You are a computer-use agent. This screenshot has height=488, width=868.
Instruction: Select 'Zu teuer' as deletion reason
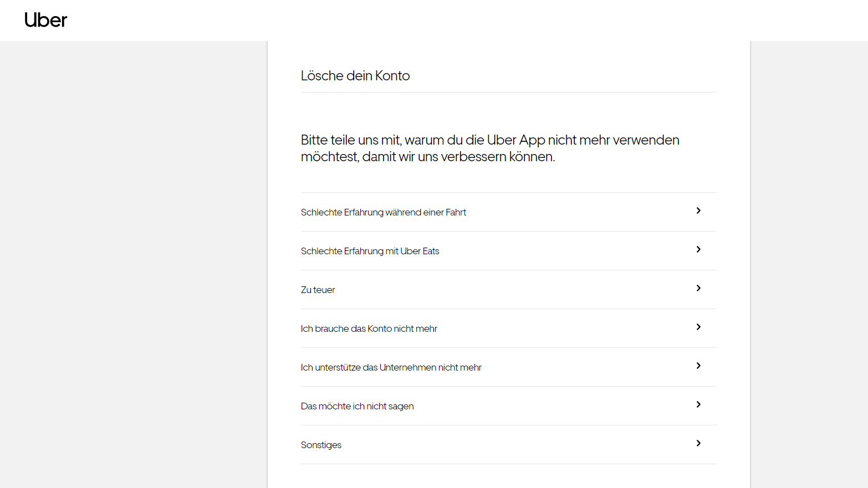(x=318, y=290)
